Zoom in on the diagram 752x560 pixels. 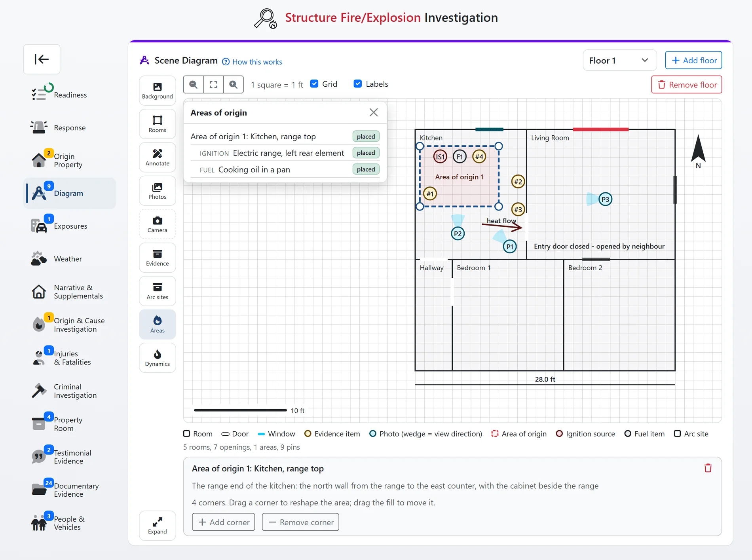[234, 84]
